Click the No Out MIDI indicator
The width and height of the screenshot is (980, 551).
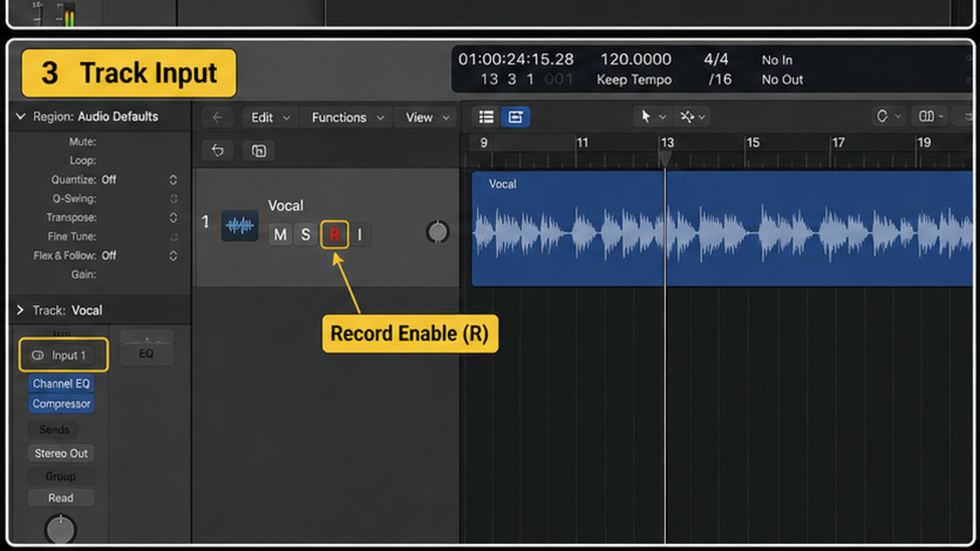tap(782, 80)
